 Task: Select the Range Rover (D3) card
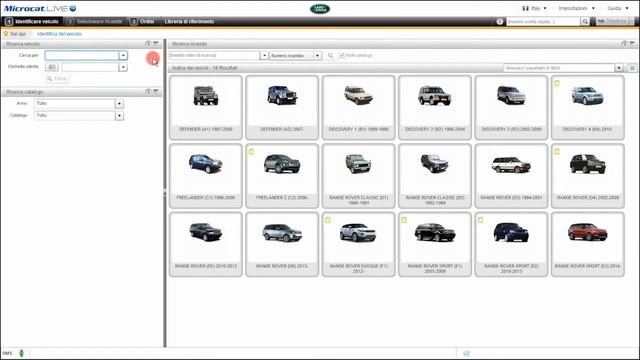click(x=511, y=176)
